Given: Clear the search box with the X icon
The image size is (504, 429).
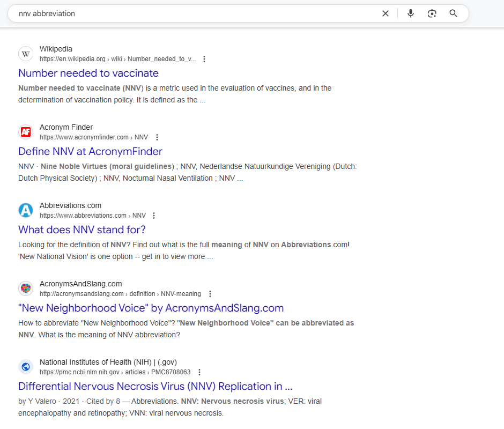Looking at the screenshot, I should [385, 13].
